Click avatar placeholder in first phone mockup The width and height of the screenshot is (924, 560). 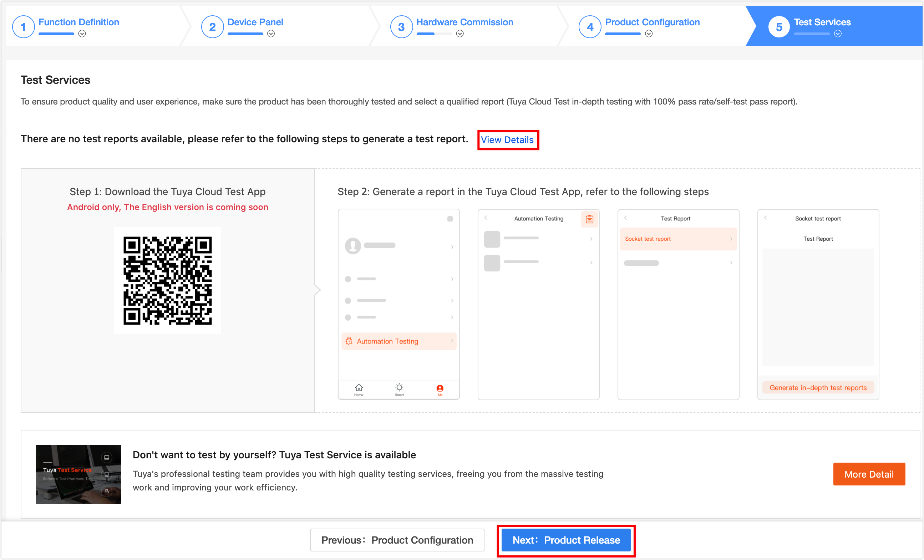pyautogui.click(x=353, y=246)
